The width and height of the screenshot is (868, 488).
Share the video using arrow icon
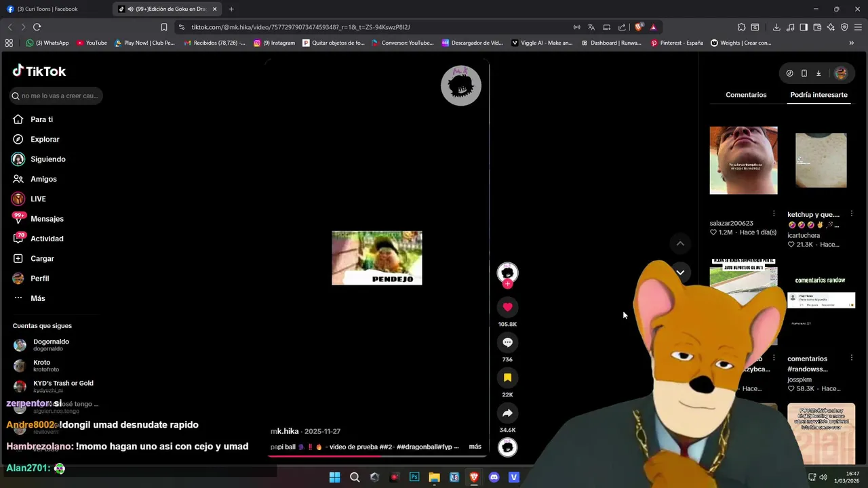507,413
